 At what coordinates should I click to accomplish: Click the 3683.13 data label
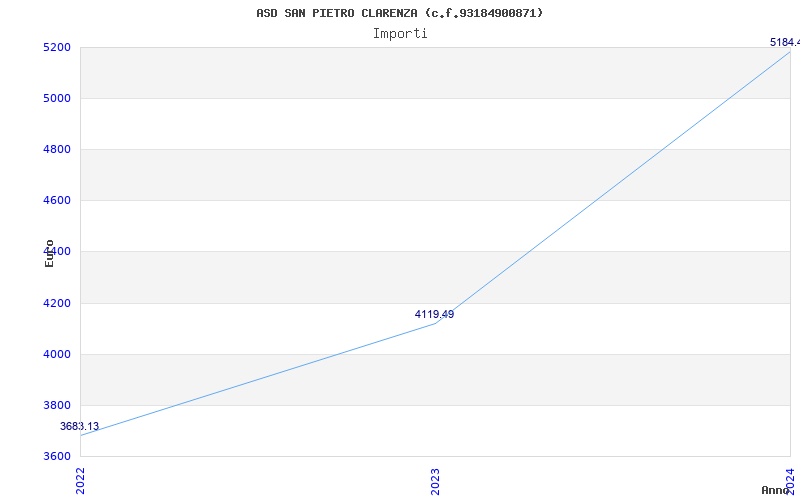coord(80,427)
